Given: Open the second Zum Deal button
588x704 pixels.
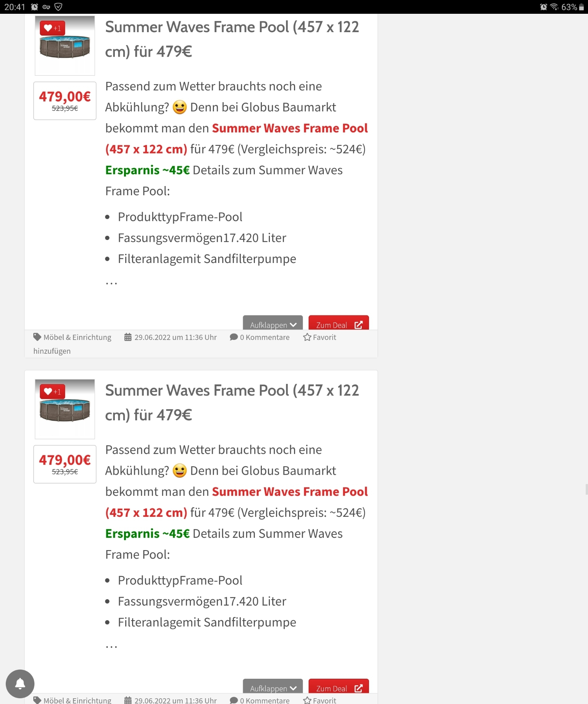Looking at the screenshot, I should coord(338,687).
